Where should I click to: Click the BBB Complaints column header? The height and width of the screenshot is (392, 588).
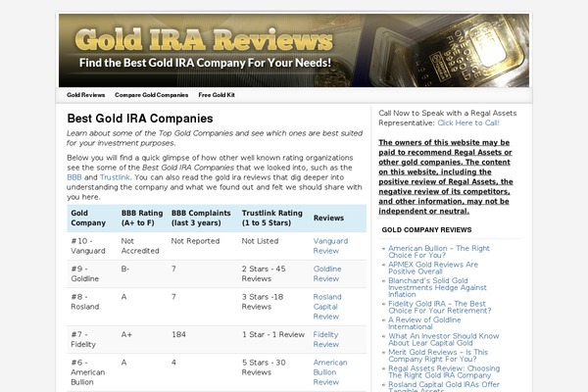click(x=201, y=218)
